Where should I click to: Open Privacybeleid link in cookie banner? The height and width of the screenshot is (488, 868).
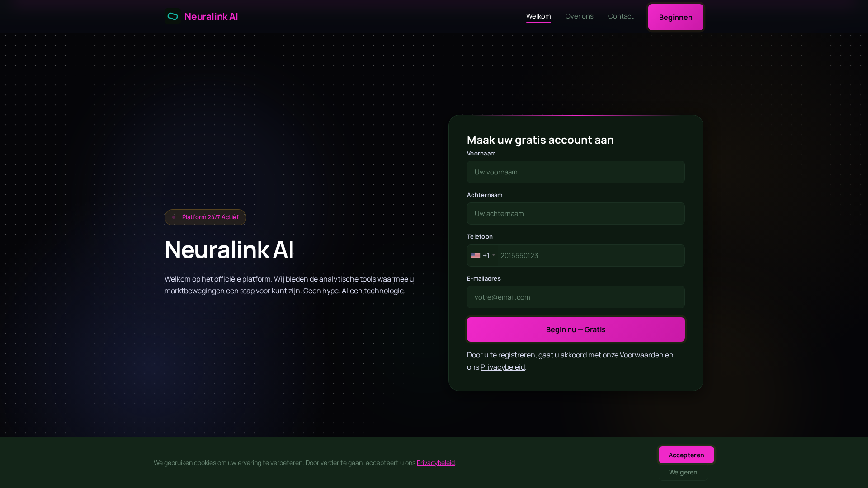pos(435,463)
